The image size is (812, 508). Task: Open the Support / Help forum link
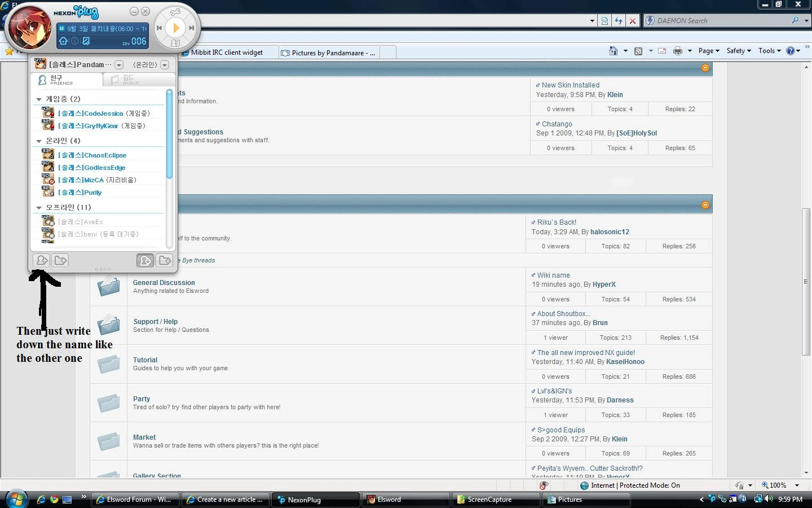click(156, 322)
